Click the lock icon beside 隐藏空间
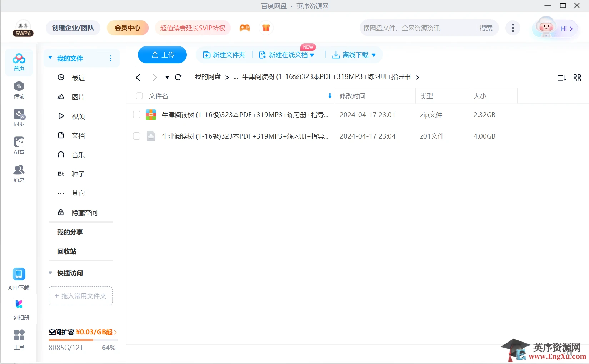 click(61, 212)
